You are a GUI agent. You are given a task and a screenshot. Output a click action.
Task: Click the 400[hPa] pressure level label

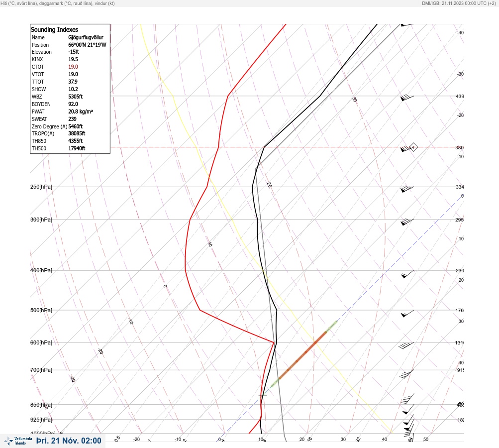(41, 271)
